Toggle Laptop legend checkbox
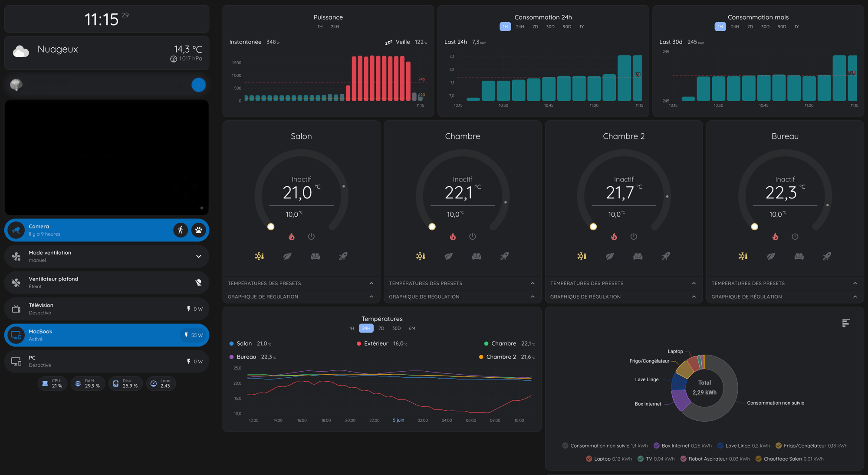 pos(589,459)
